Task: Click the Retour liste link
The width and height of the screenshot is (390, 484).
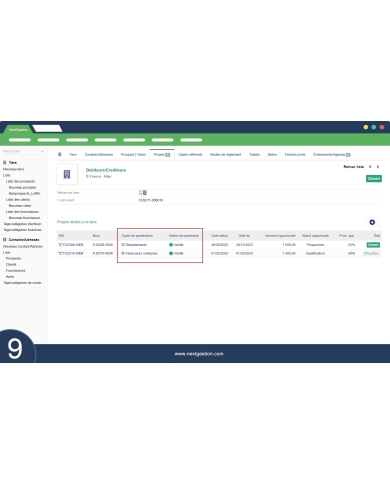Action: pos(354,167)
